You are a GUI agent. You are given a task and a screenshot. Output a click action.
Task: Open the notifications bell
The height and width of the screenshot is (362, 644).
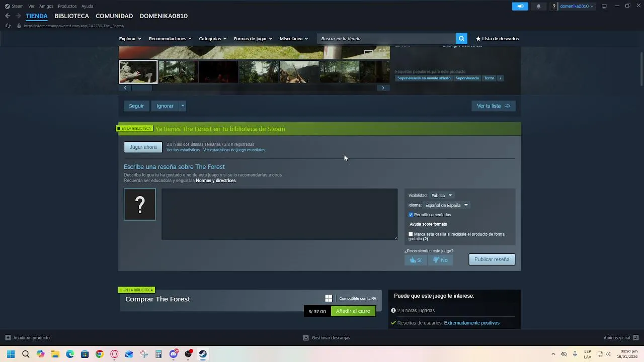538,7
